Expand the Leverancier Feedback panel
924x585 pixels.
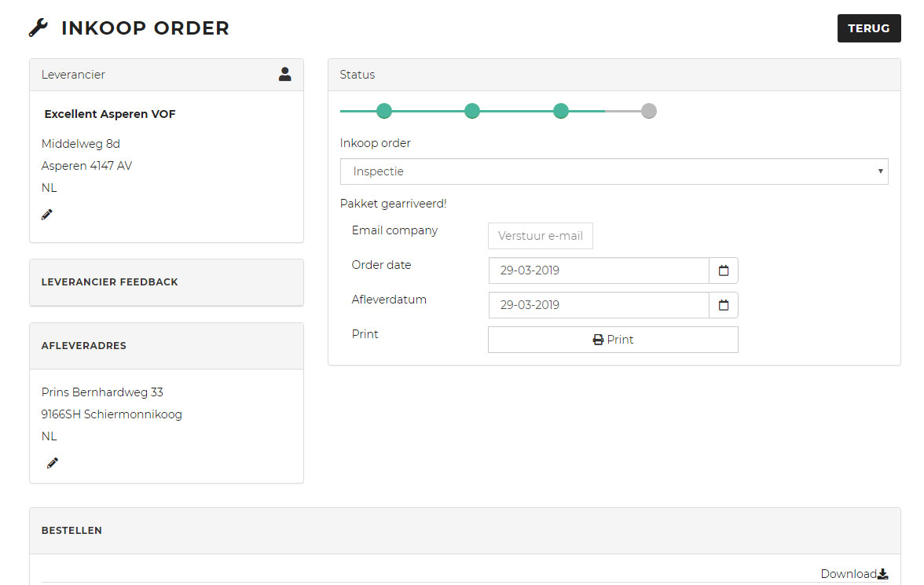click(x=167, y=281)
